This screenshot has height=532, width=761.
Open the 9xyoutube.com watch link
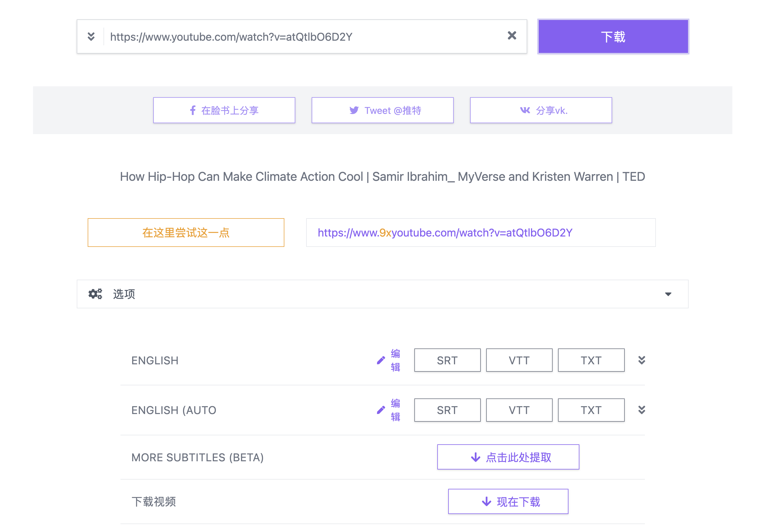tap(445, 233)
